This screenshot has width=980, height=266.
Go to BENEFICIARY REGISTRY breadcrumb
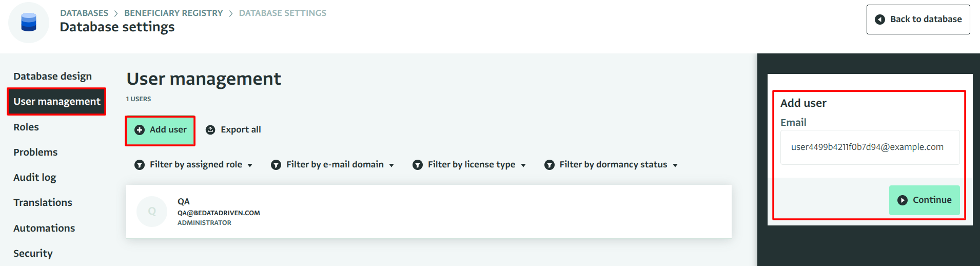pyautogui.click(x=173, y=13)
